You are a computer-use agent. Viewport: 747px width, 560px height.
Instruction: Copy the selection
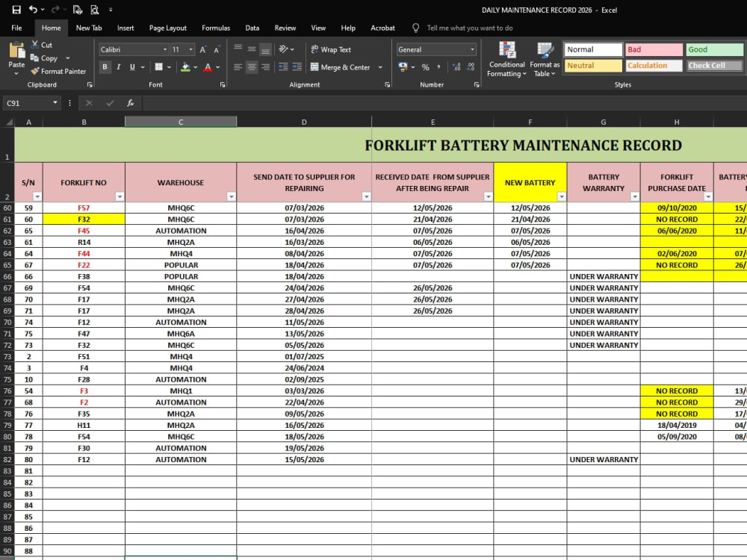pyautogui.click(x=44, y=58)
